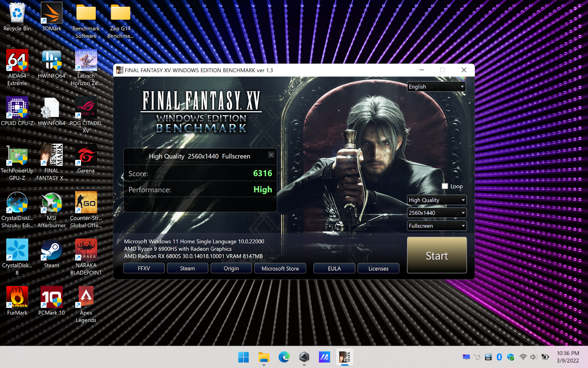Open PCMark 10 desktop shortcut
Viewport: 588px width, 368px height.
point(51,301)
